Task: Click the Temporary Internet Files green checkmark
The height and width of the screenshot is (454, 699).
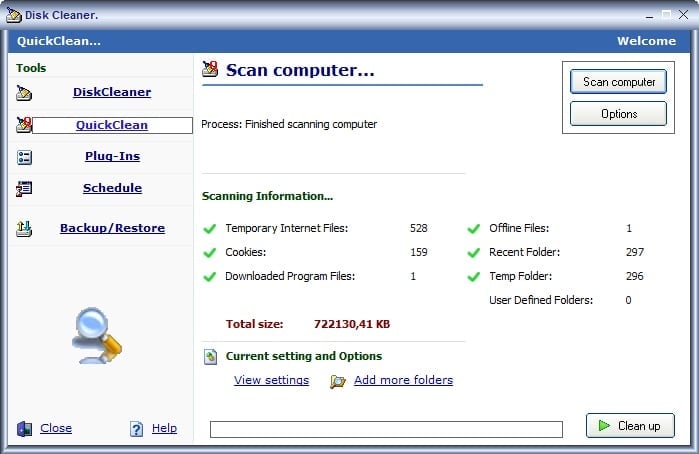Action: [210, 229]
